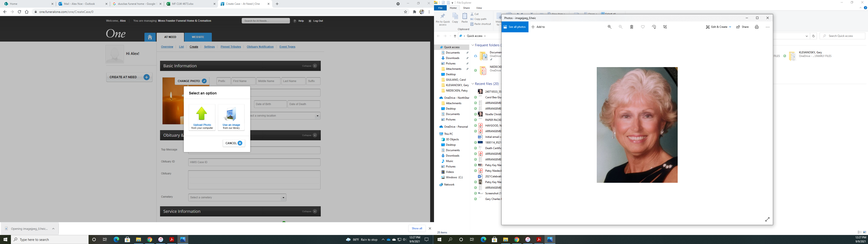Open the See more ellipsis menu

(x=767, y=27)
